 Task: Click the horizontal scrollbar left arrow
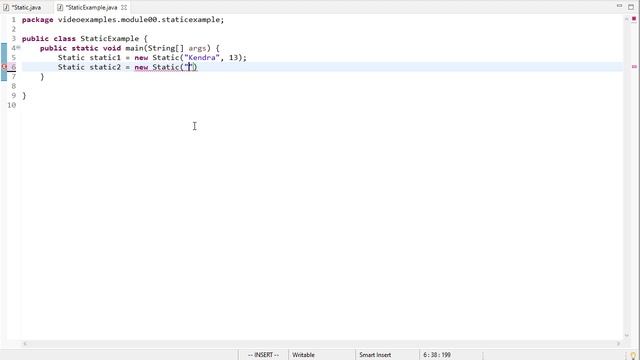tap(25, 344)
